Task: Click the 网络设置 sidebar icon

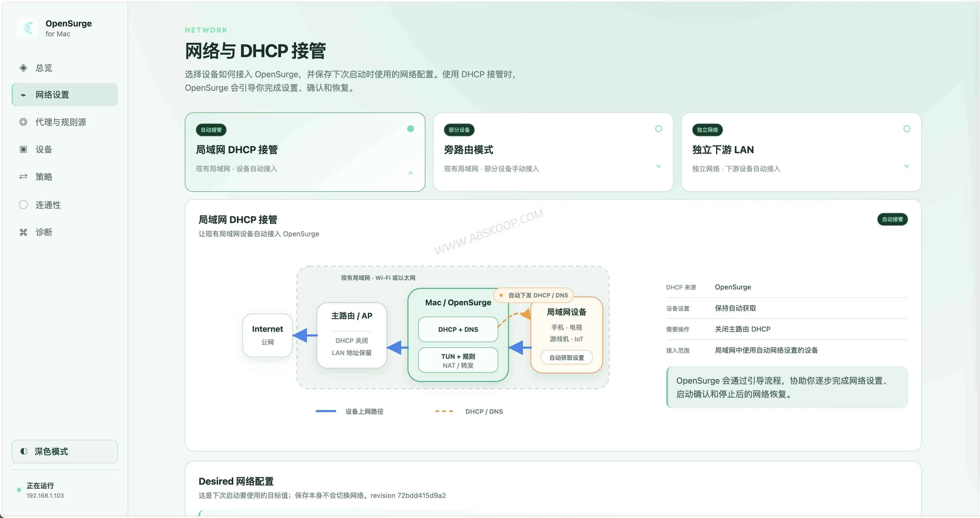Action: (x=23, y=95)
